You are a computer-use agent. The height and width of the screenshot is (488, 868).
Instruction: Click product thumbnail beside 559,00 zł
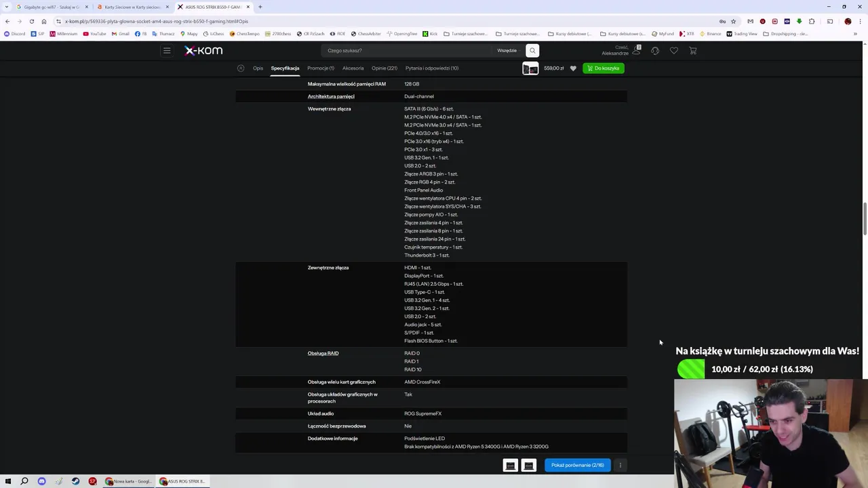[x=530, y=68]
